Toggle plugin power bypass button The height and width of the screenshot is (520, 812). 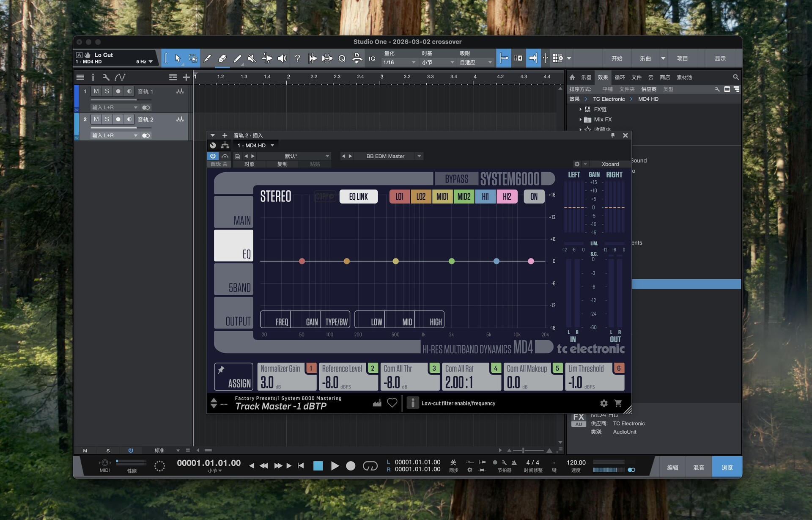point(213,156)
